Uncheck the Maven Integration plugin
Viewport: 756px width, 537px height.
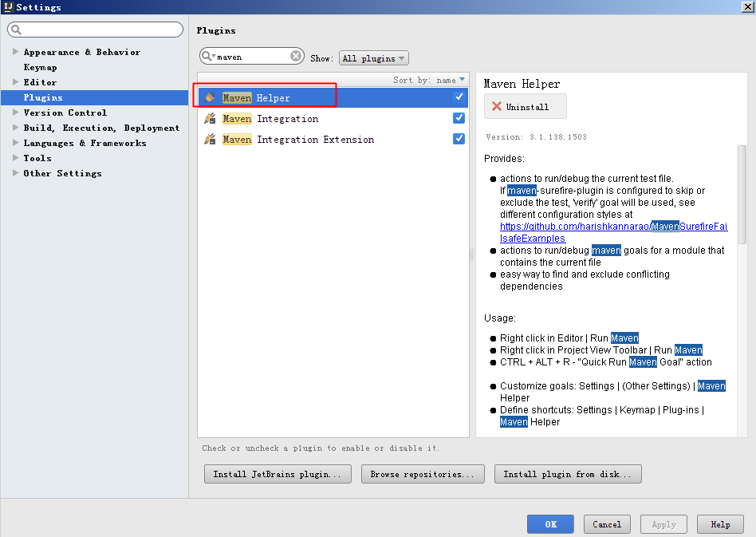[459, 118]
